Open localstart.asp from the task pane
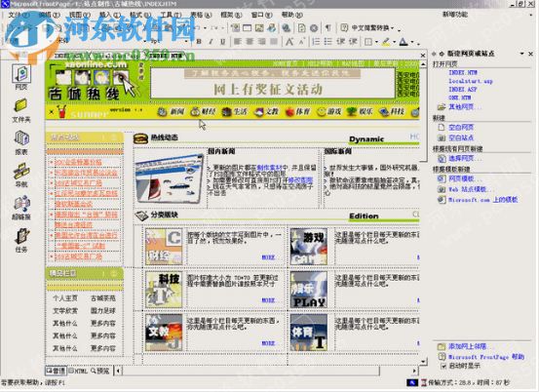The height and width of the screenshot is (392, 539). click(x=470, y=81)
